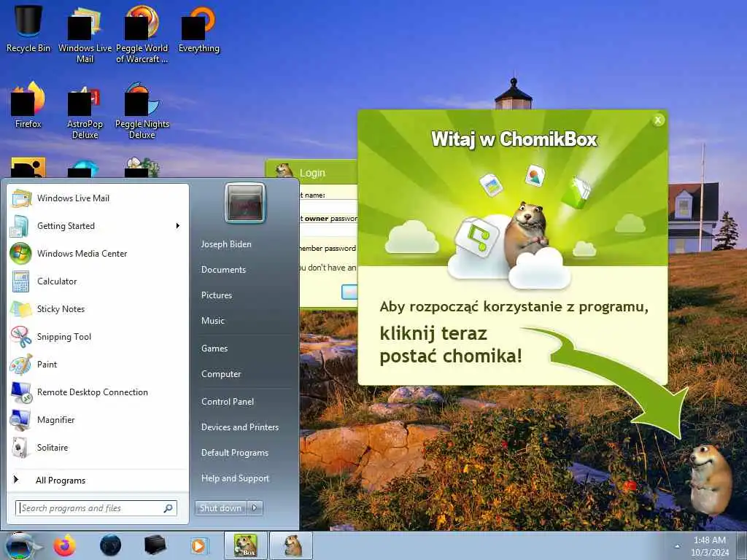Click the Windows Media Center icon
The height and width of the screenshot is (560, 747).
click(x=21, y=253)
